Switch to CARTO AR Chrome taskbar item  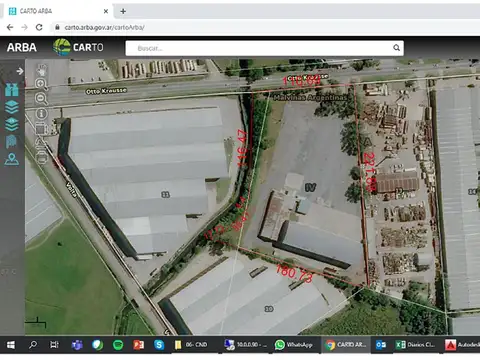click(x=346, y=345)
